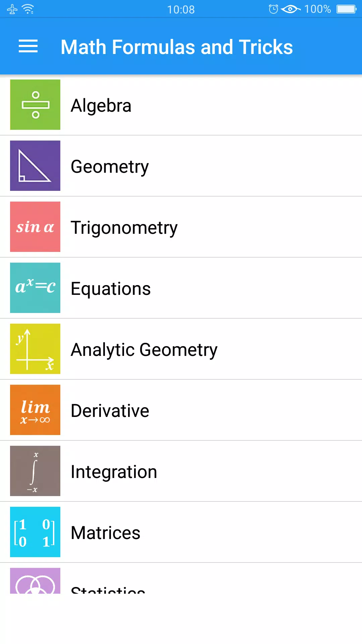Tap the cyan Matrices identity matrix icon

[35, 532]
